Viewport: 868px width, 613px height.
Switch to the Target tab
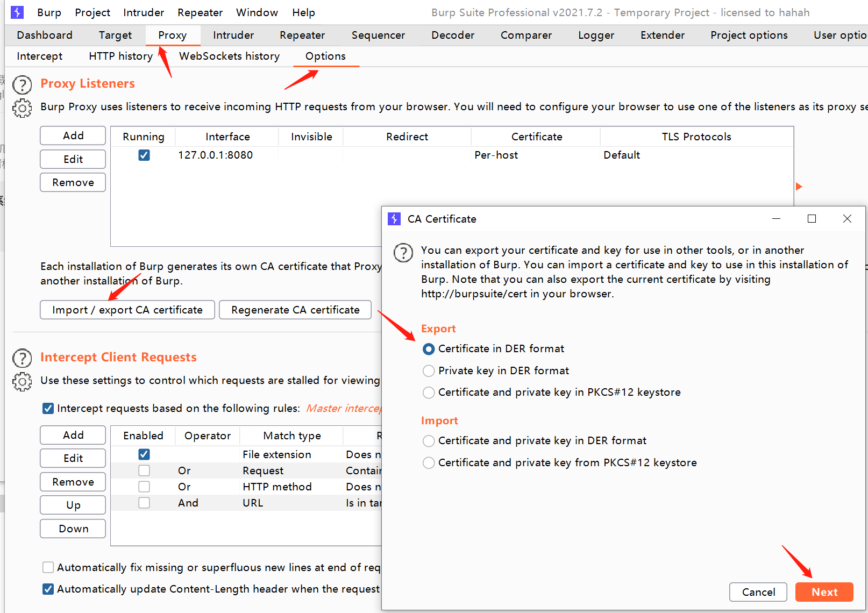click(x=115, y=35)
